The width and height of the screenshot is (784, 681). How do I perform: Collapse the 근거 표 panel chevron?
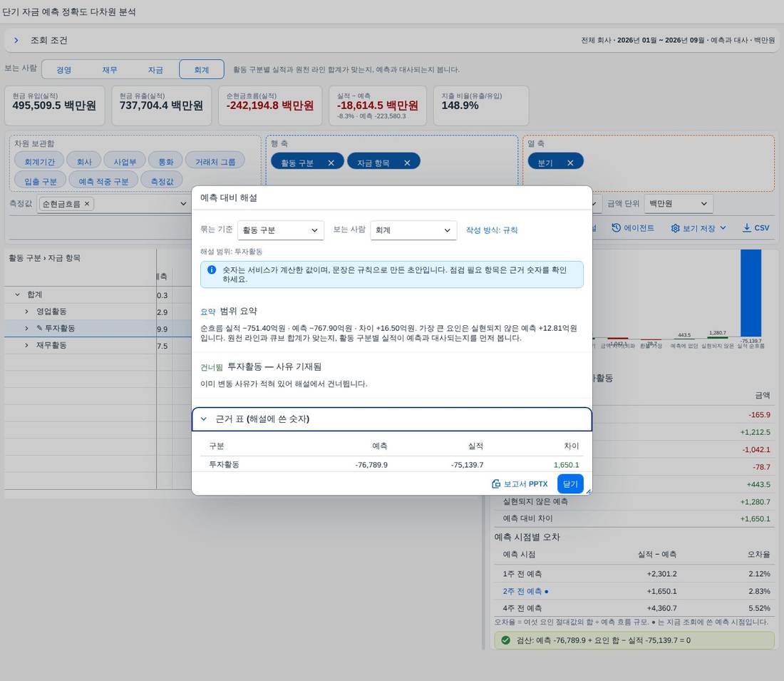[204, 419]
